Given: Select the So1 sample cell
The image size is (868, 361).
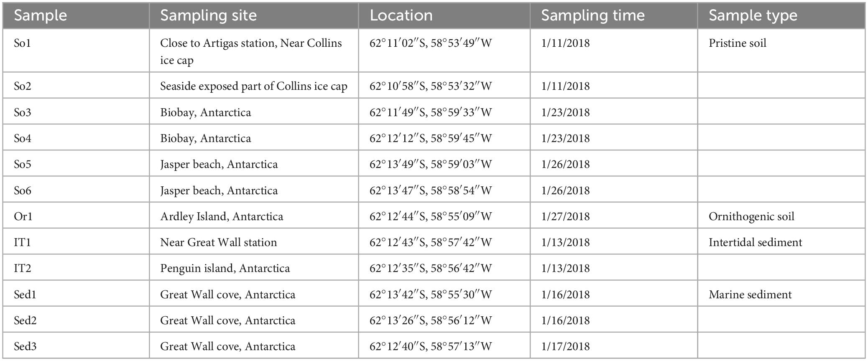Looking at the screenshot, I should coord(76,51).
